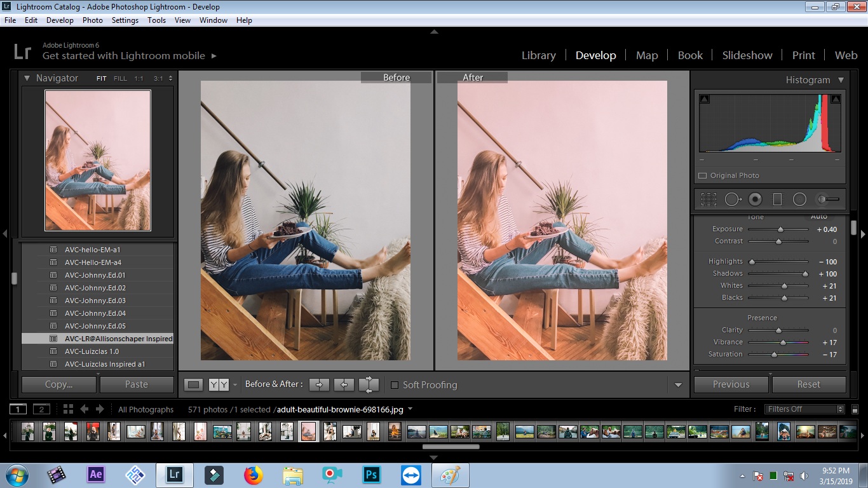Click the Windows Start button
868x488 pixels.
[17, 475]
